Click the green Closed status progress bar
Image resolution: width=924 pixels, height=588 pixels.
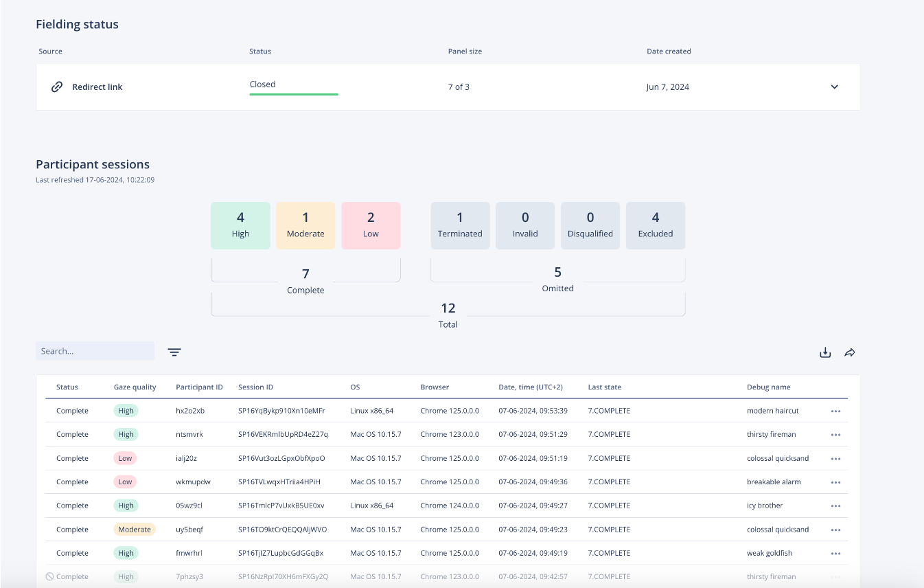click(x=294, y=94)
